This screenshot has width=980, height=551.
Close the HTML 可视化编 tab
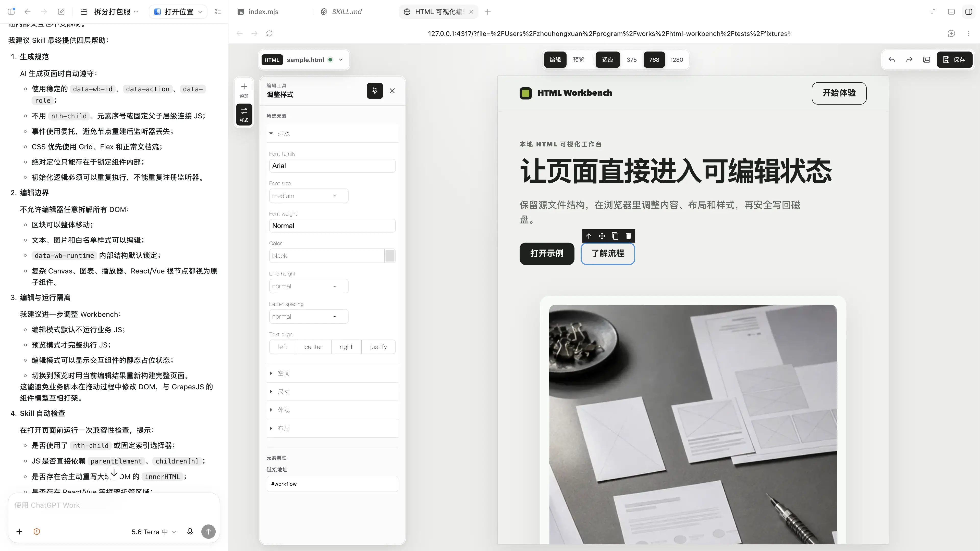[471, 12]
